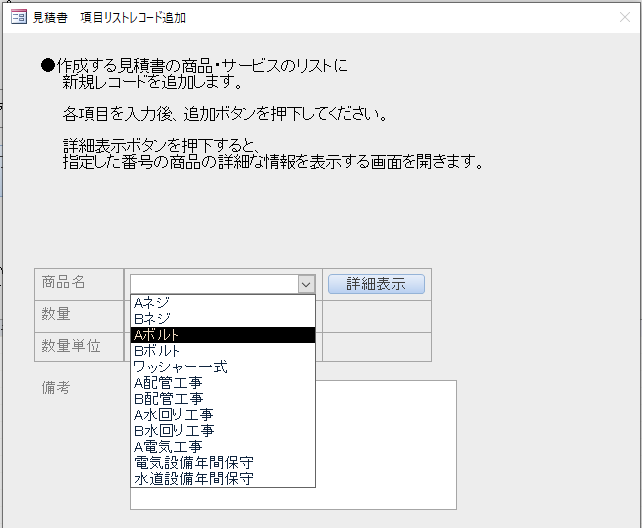Close the 項目リストレコード追加 window
This screenshot has width=642, height=528.
[x=624, y=17]
